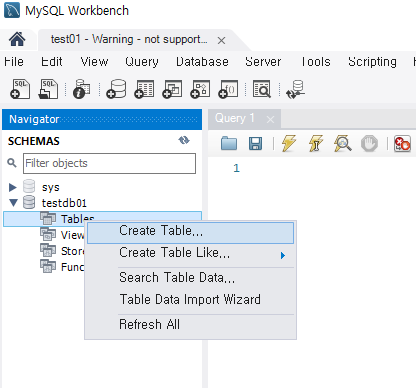The width and height of the screenshot is (416, 388).
Task: Select Refresh All in context menu
Action: click(190, 324)
